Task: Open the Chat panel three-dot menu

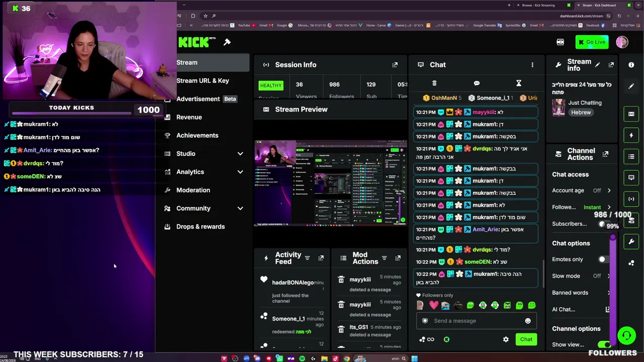Action: (532, 65)
